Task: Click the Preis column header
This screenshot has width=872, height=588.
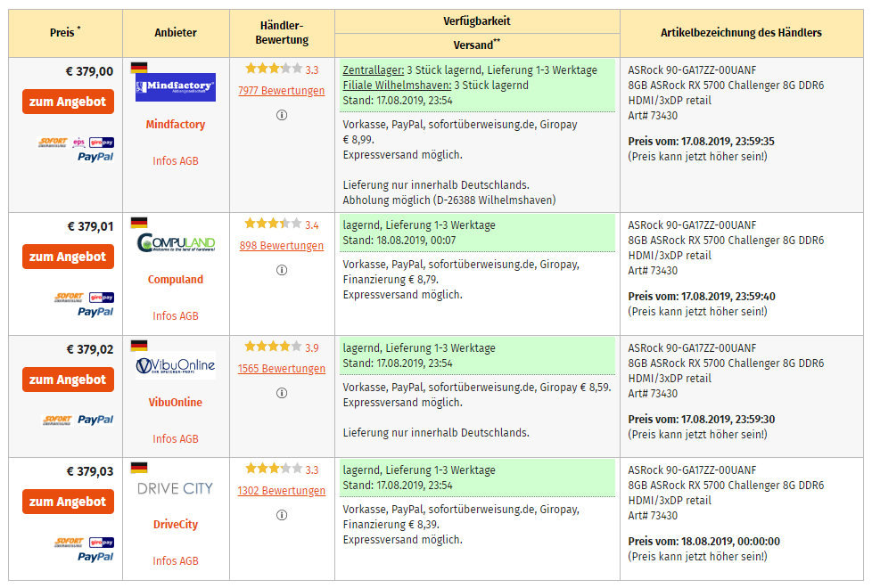Action: (65, 32)
